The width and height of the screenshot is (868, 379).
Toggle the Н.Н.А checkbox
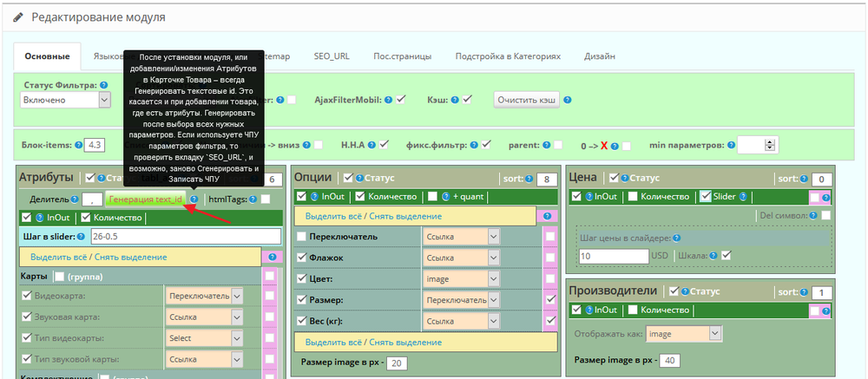pyautogui.click(x=384, y=145)
